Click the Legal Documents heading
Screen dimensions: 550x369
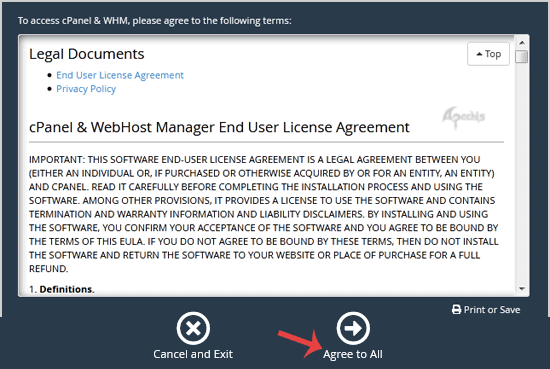click(x=87, y=54)
